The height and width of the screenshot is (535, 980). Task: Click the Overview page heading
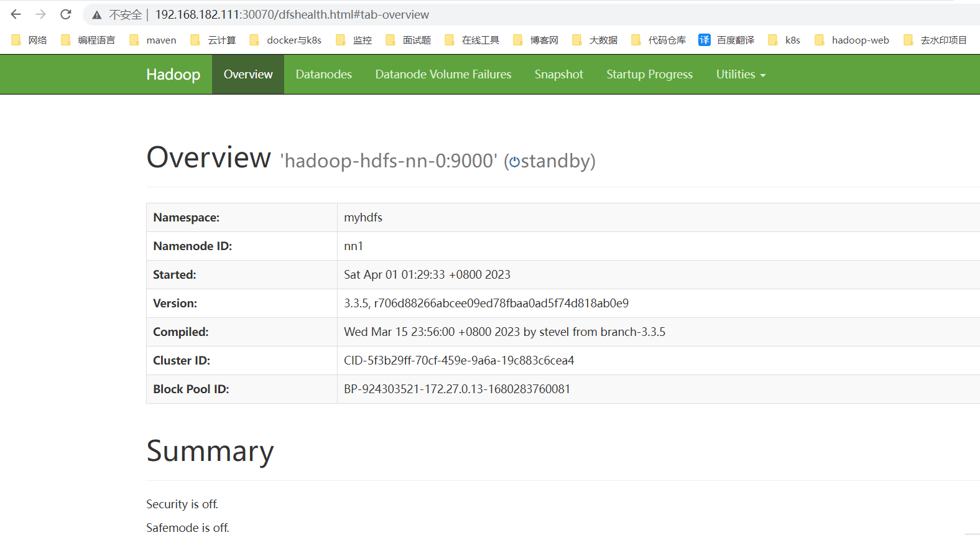[x=209, y=157]
